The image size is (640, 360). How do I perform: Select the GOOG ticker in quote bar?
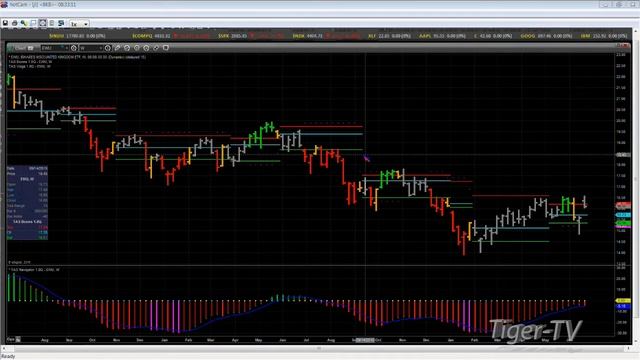tap(527, 36)
